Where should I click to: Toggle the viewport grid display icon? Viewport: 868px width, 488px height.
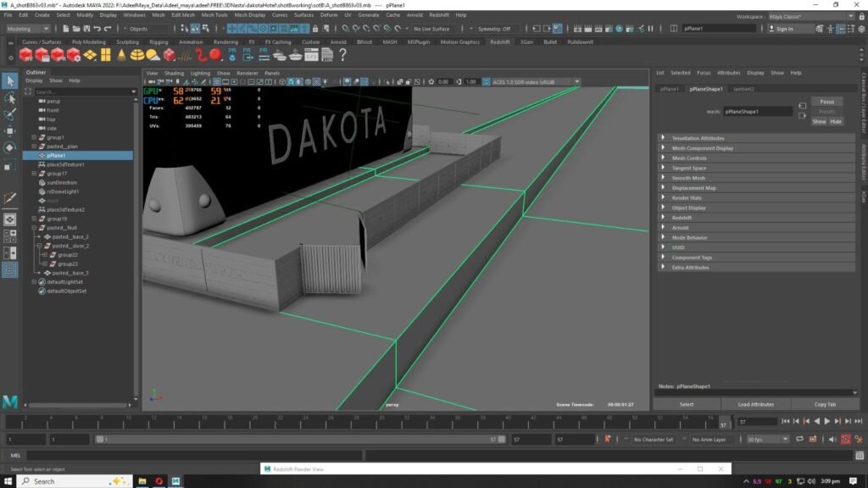point(216,82)
